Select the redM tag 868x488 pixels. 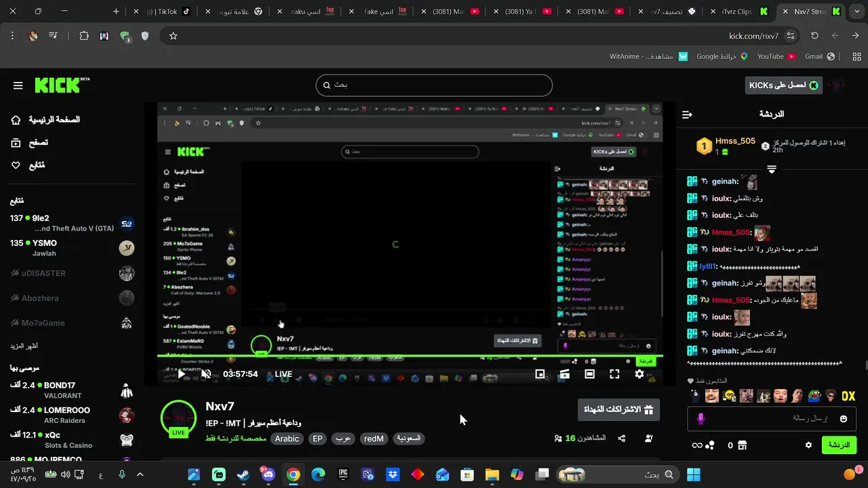(x=374, y=439)
